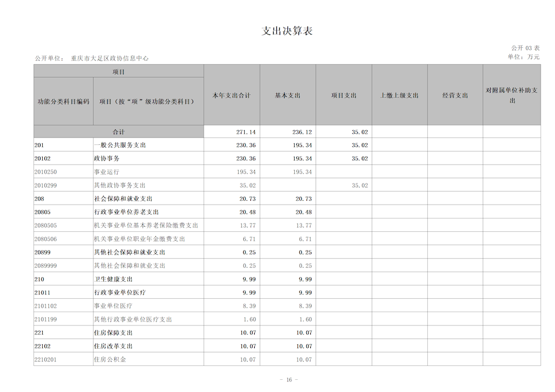This screenshot has height=392, width=555.
Task: Click the row name 事业单位医疗
Action: pyautogui.click(x=113, y=306)
